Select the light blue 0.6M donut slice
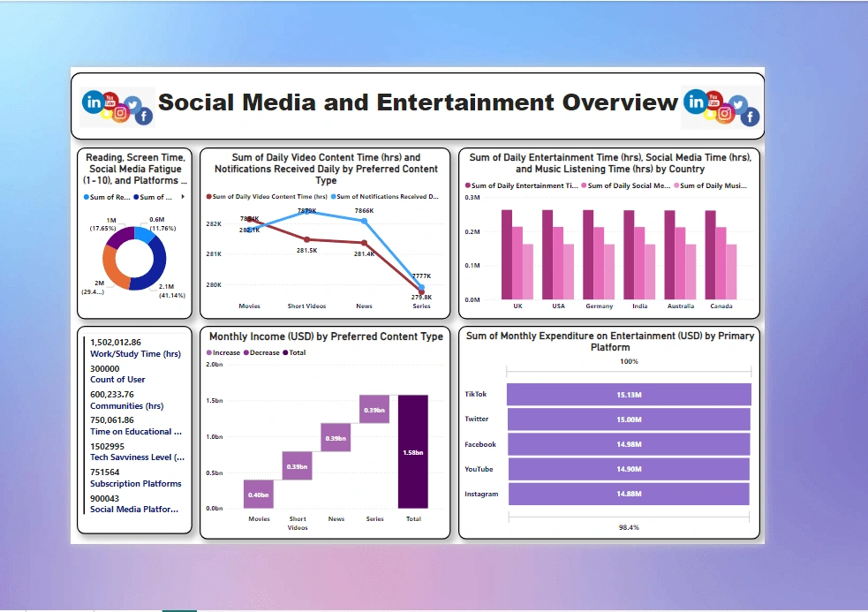The width and height of the screenshot is (868, 612). 145,236
